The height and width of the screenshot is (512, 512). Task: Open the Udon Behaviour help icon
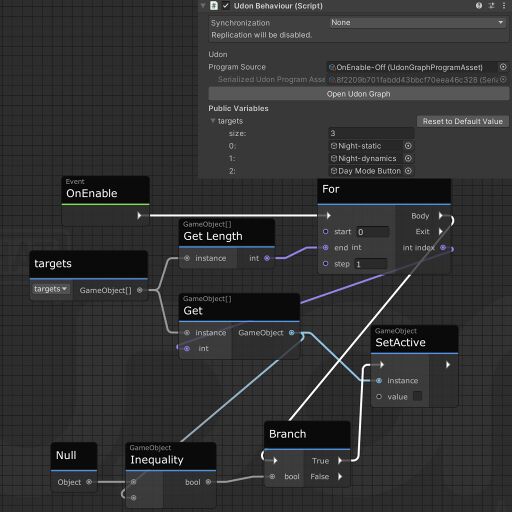[x=479, y=6]
